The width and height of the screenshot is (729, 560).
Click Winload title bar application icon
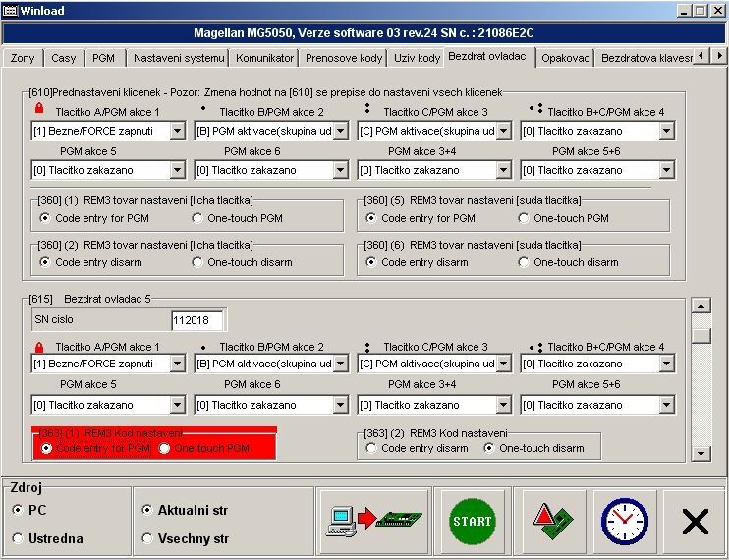pyautogui.click(x=12, y=10)
